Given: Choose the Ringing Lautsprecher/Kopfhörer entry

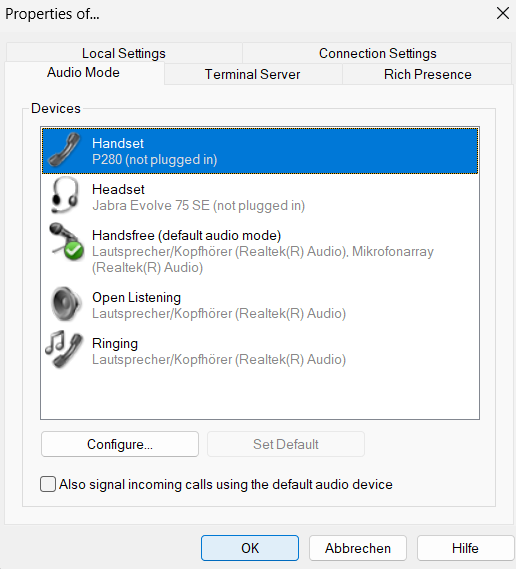Looking at the screenshot, I should (x=260, y=351).
